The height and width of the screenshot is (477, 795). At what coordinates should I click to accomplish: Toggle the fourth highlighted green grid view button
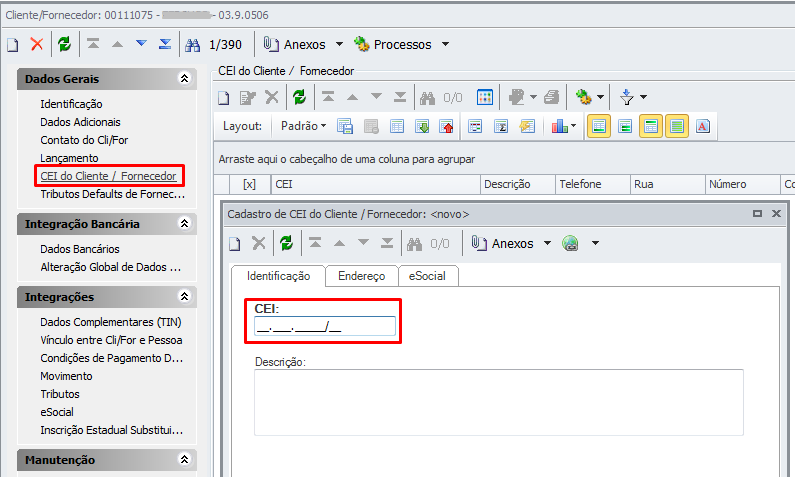coord(677,126)
